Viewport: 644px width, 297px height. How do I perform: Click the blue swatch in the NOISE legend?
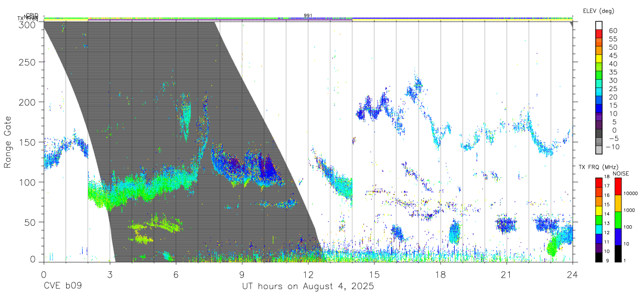[618, 237]
